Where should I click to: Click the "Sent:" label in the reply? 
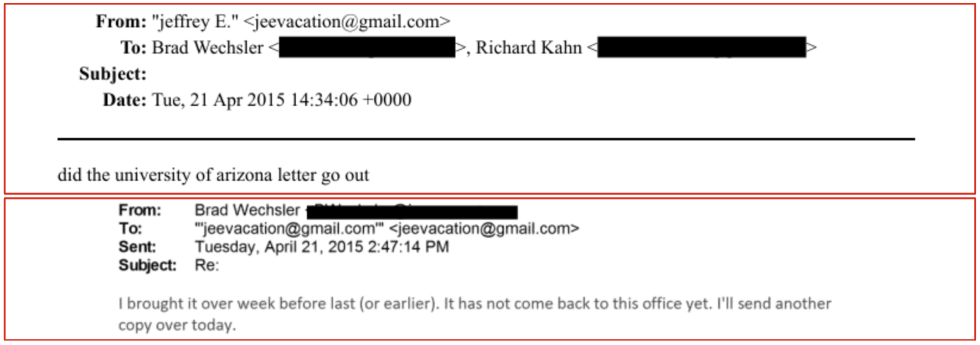137,247
